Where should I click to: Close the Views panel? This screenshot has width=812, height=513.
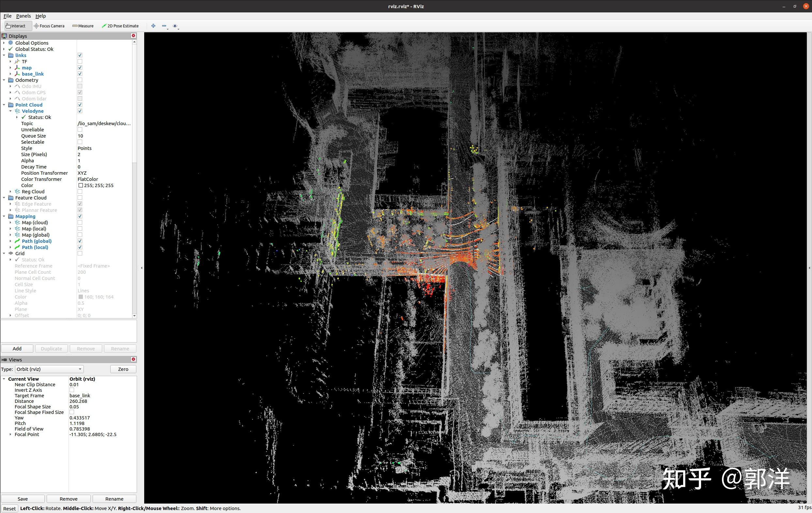(133, 359)
